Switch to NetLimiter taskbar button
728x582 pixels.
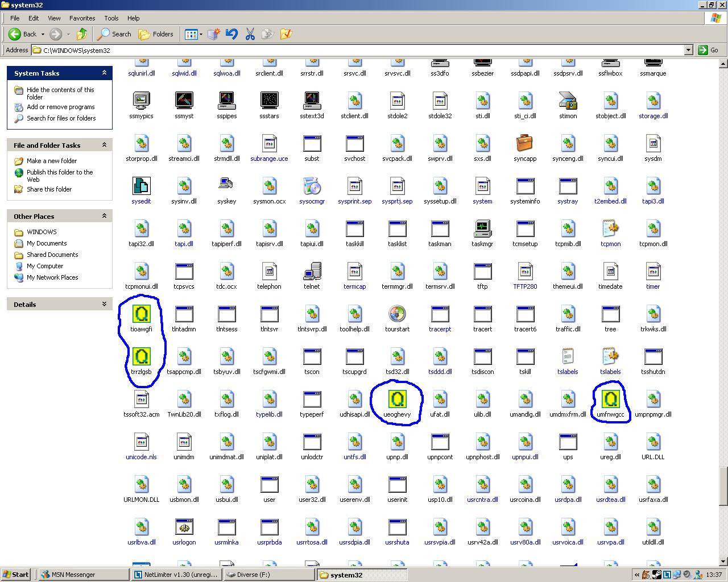176,575
